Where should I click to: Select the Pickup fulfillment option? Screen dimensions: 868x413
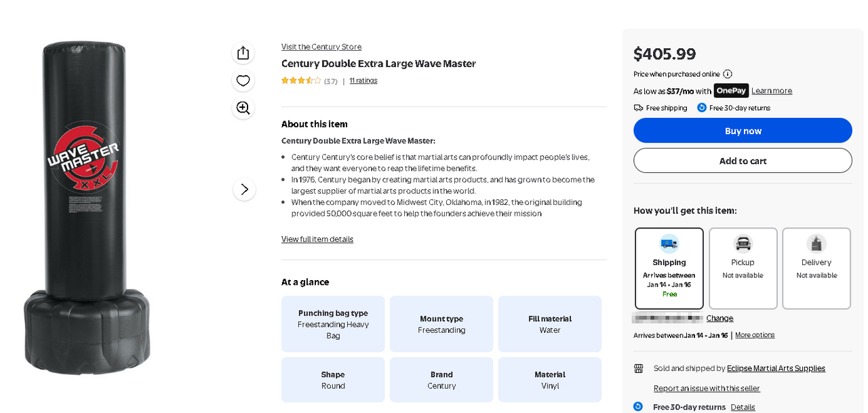click(x=743, y=269)
